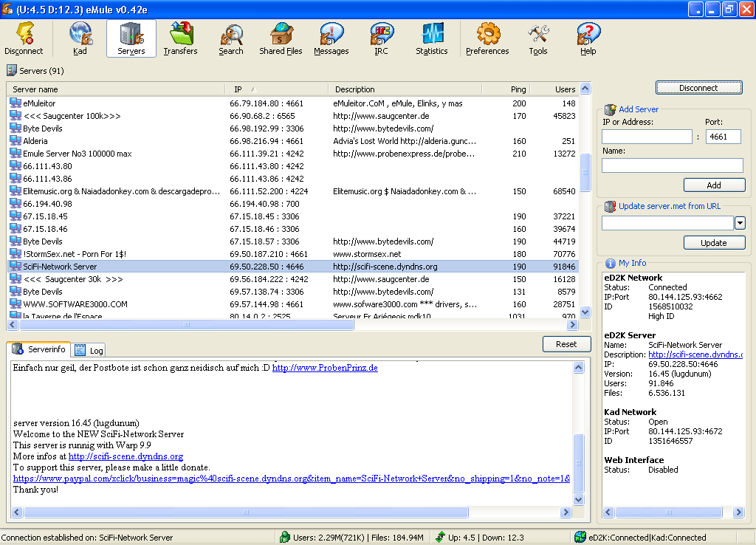Click the Update button
Image resolution: width=756 pixels, height=545 pixels.
[x=714, y=243]
